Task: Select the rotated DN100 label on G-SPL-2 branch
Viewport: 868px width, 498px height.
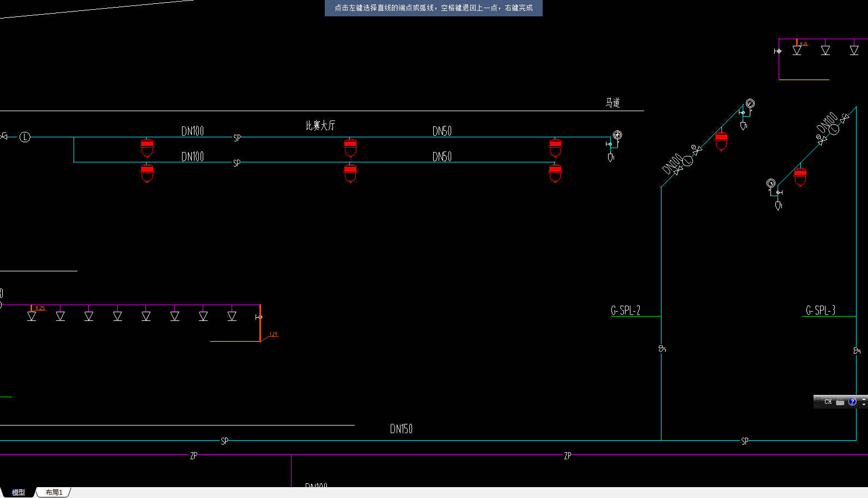Action: click(x=672, y=163)
